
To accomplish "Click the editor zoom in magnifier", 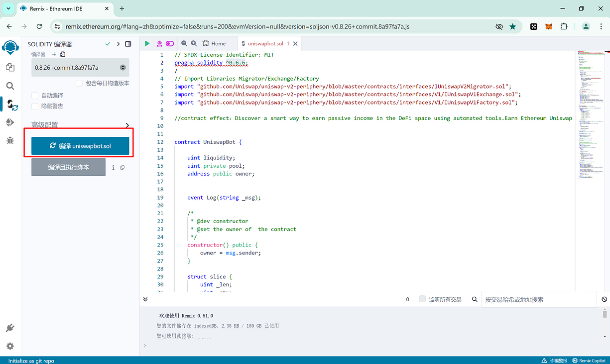I will coord(194,44).
